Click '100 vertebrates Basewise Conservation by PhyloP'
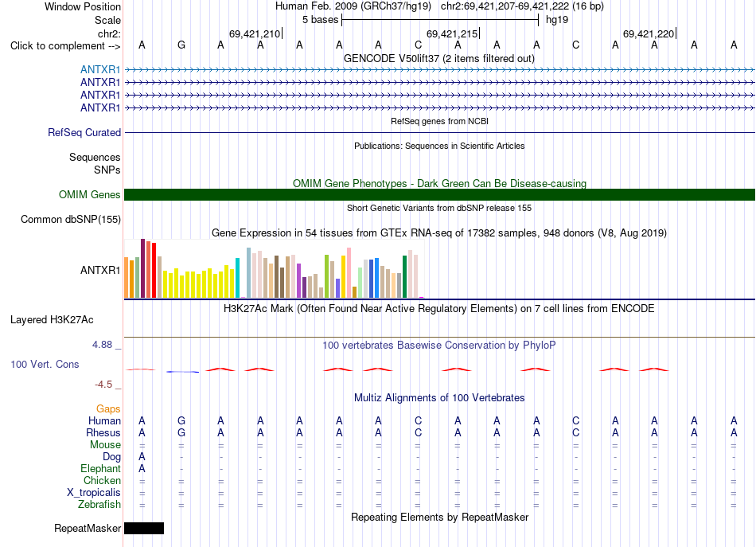The height and width of the screenshot is (547, 756). (x=439, y=346)
